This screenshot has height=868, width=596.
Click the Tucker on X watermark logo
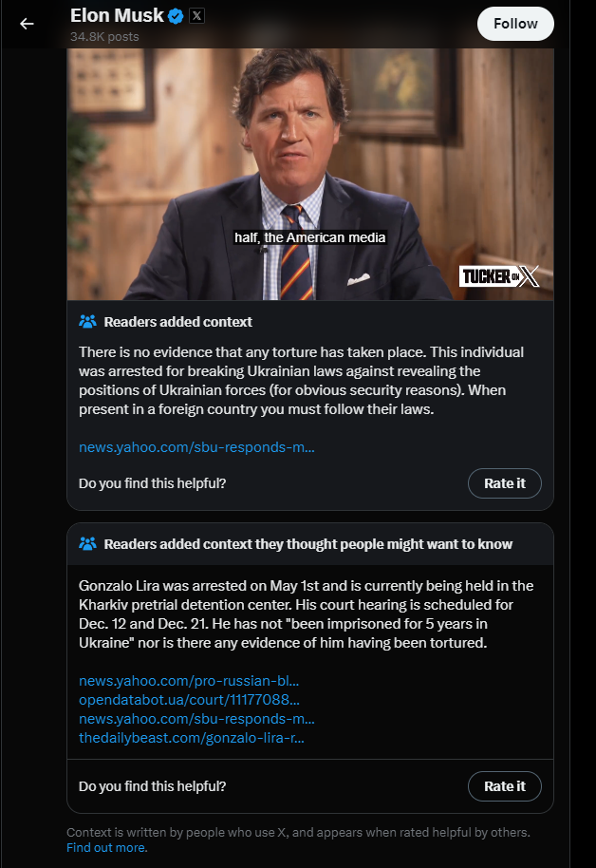coord(498,276)
